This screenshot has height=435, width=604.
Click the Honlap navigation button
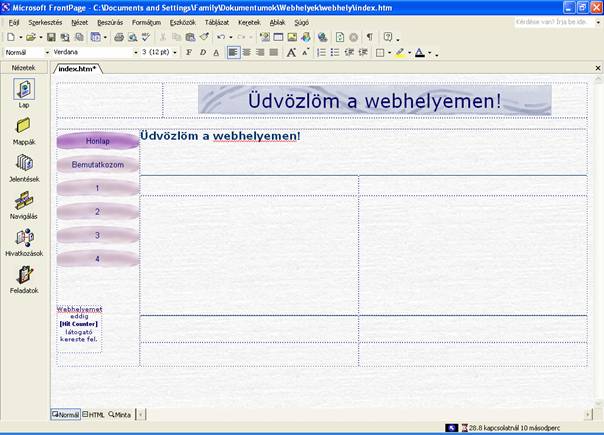98,141
